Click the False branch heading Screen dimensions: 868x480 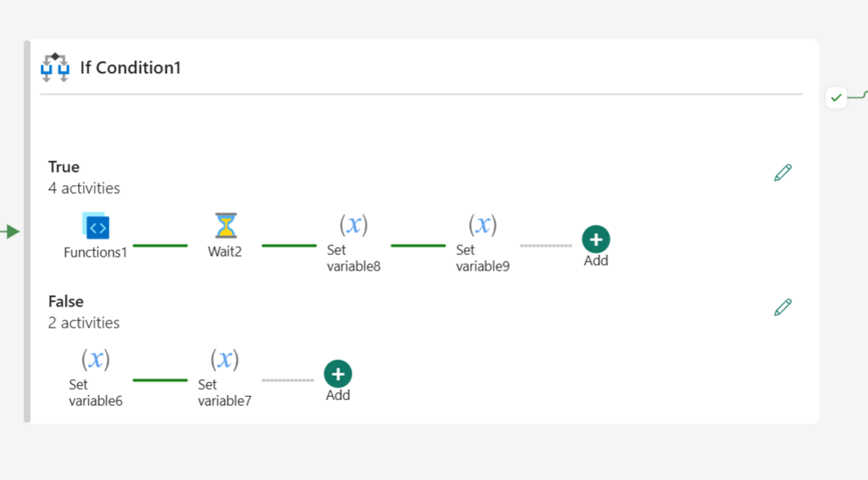point(66,302)
